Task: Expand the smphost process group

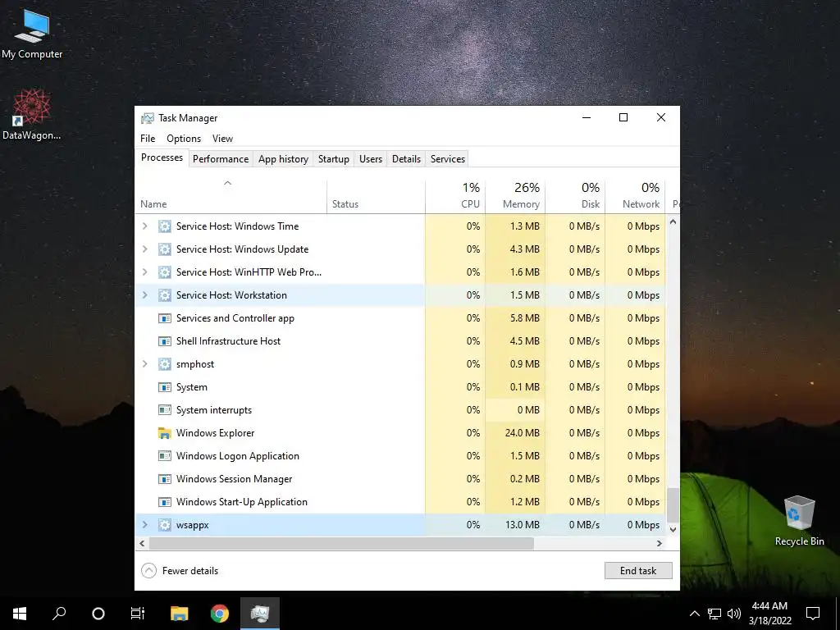Action: click(144, 364)
